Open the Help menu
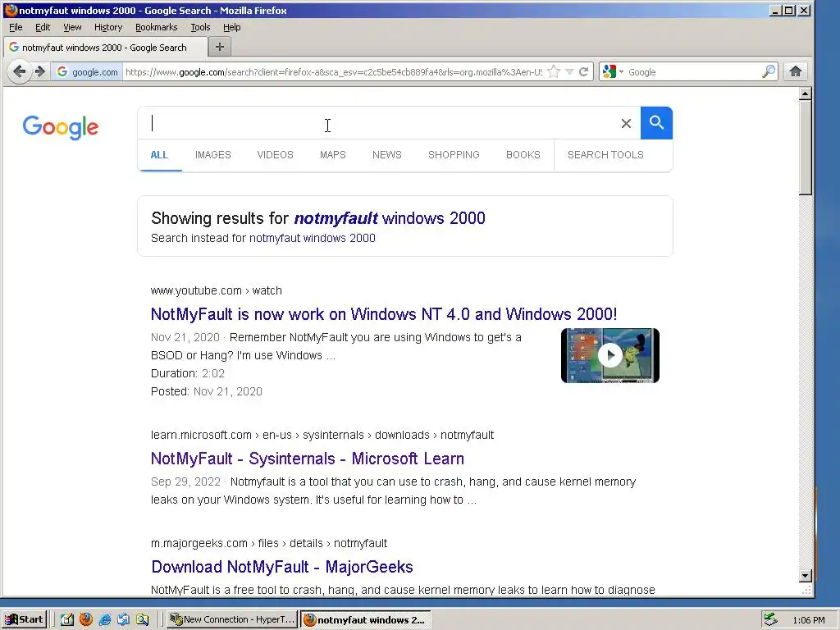The height and width of the screenshot is (630, 840). pos(232,27)
